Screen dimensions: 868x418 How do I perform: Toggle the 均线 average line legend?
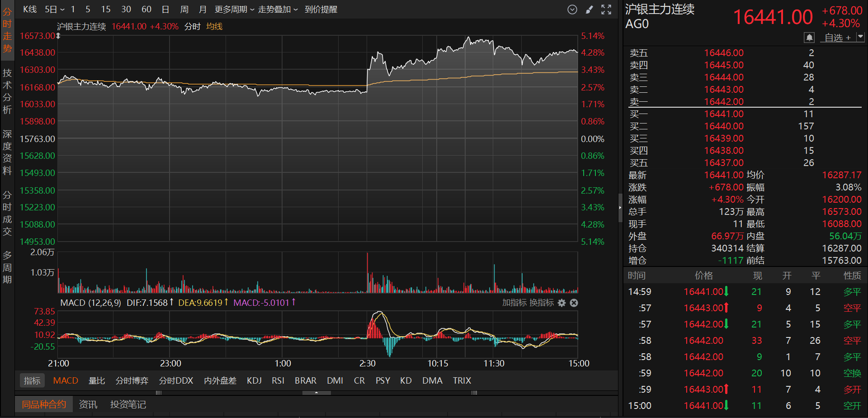point(214,27)
